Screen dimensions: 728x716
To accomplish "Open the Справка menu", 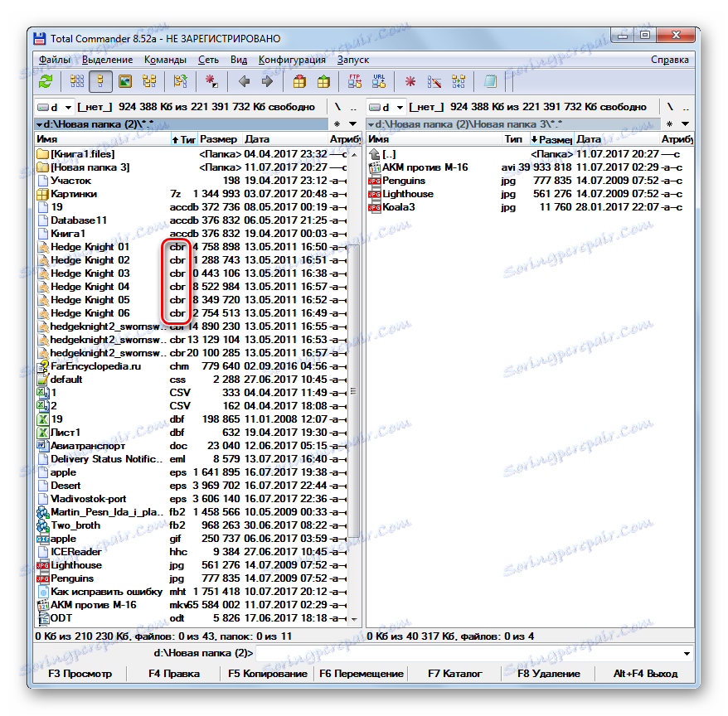I will click(669, 60).
